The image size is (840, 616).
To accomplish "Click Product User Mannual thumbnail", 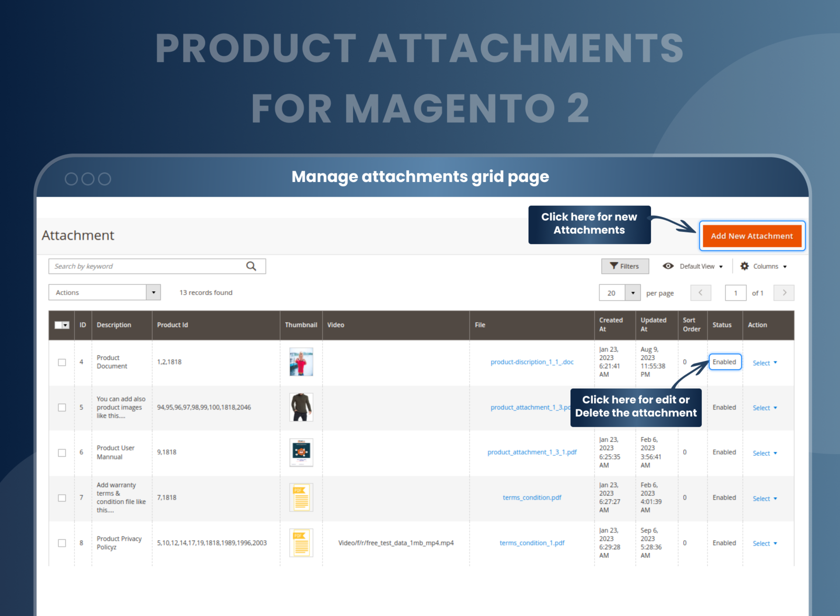I will [301, 452].
